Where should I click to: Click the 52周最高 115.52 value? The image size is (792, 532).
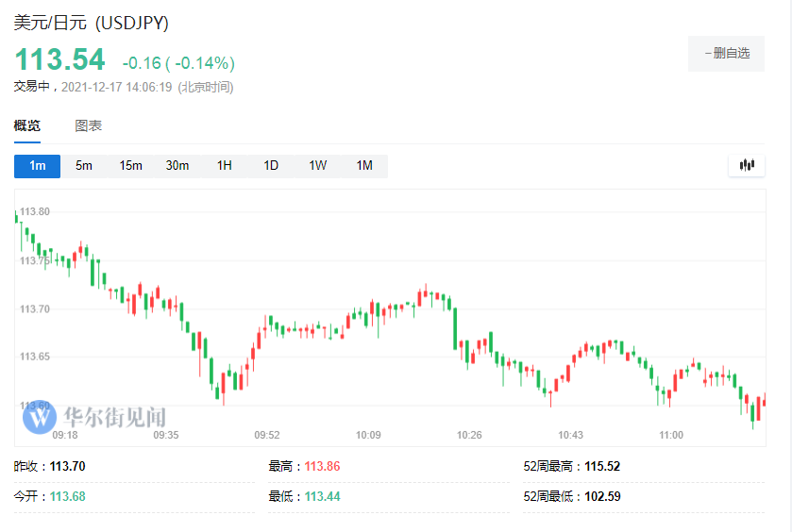point(601,466)
